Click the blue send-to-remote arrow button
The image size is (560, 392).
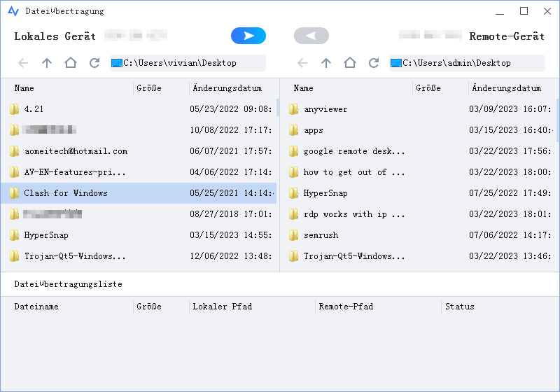point(248,36)
